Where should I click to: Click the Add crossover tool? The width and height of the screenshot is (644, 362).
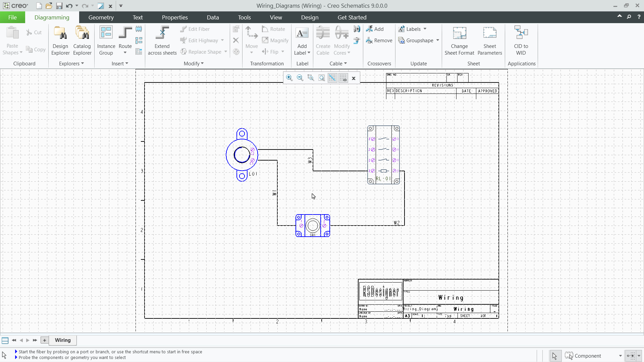click(375, 29)
